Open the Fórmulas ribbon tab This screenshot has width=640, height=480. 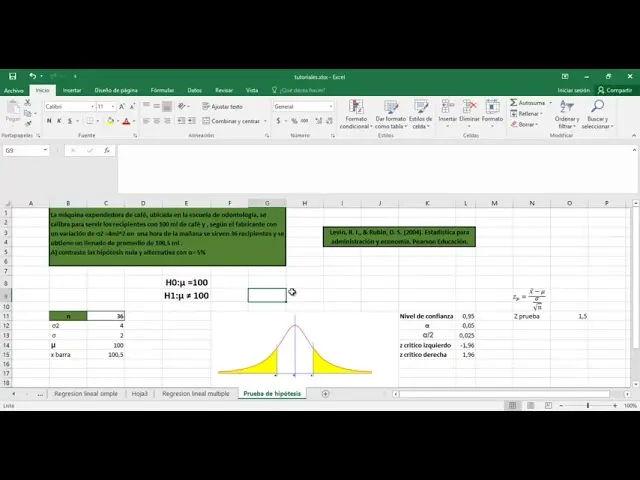click(x=162, y=90)
